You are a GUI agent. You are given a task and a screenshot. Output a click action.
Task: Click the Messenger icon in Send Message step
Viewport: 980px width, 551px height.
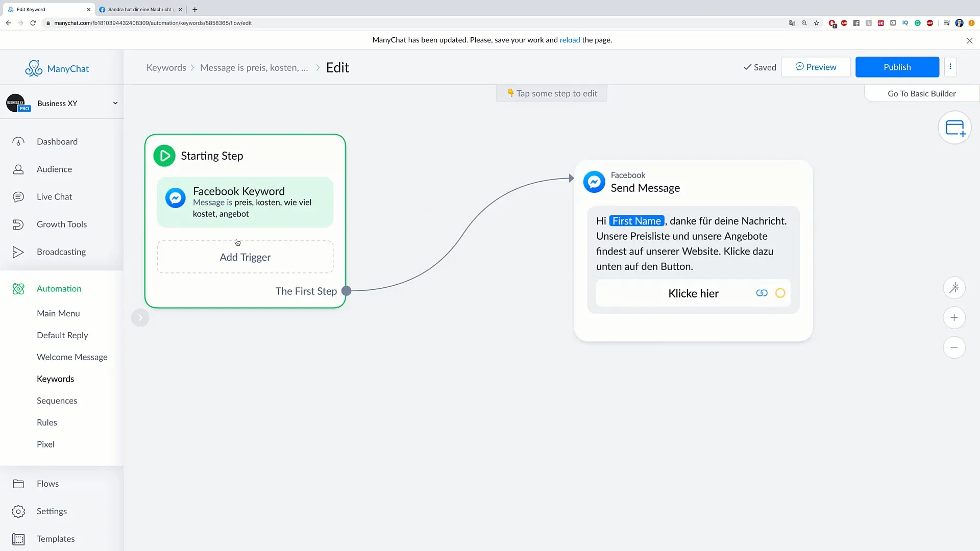tap(594, 182)
